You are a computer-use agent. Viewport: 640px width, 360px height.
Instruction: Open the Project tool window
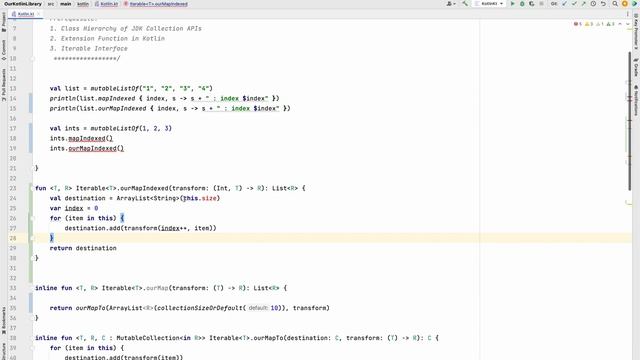click(x=4, y=22)
